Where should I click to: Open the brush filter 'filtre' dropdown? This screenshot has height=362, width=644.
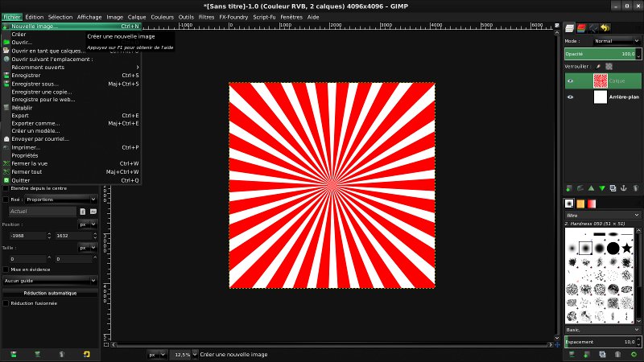(x=602, y=215)
